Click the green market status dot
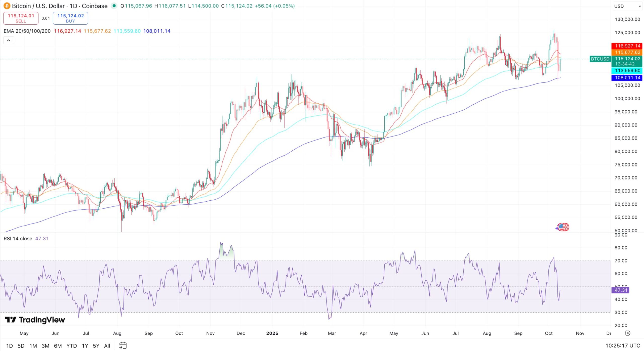Viewport: 644px width, 351px height. [x=114, y=6]
